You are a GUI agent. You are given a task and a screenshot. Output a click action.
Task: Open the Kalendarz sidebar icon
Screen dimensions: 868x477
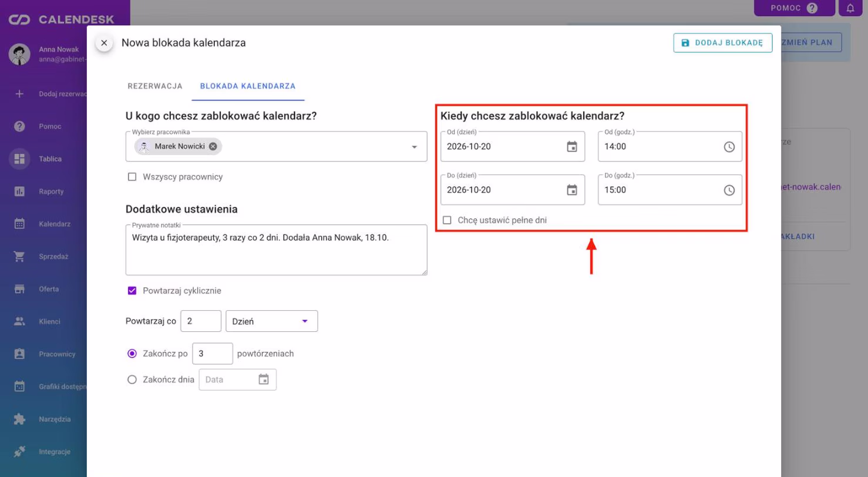click(19, 224)
